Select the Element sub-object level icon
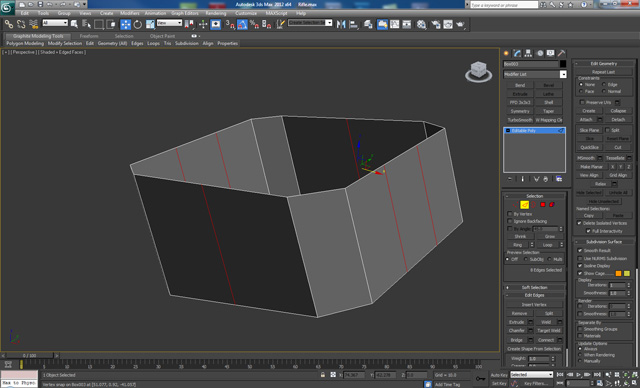This screenshot has height=388, width=640. pyautogui.click(x=552, y=205)
